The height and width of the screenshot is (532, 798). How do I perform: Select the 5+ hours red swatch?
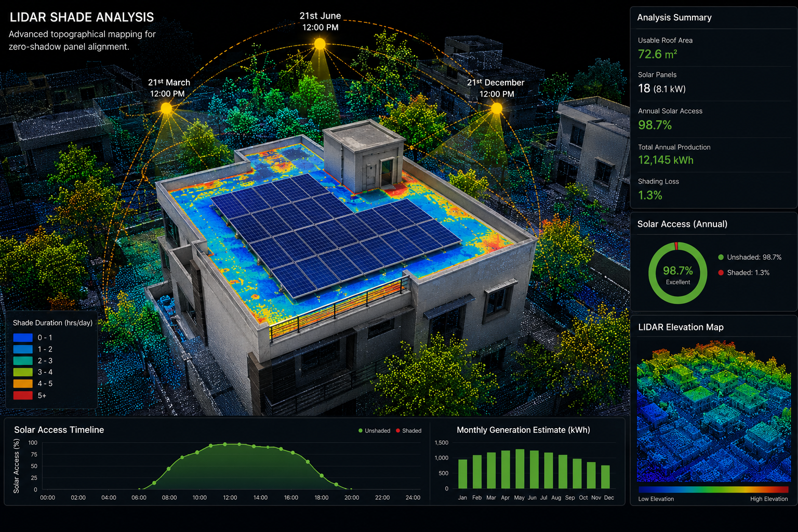tap(23, 395)
